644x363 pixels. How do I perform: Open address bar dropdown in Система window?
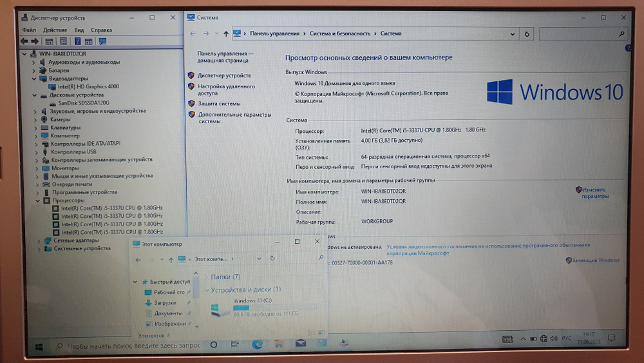click(513, 34)
